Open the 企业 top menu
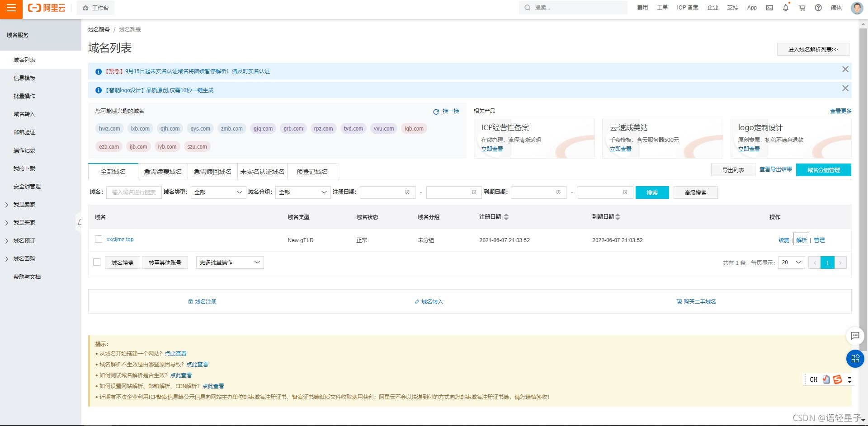Screen dimensions: 868x426 [713, 8]
